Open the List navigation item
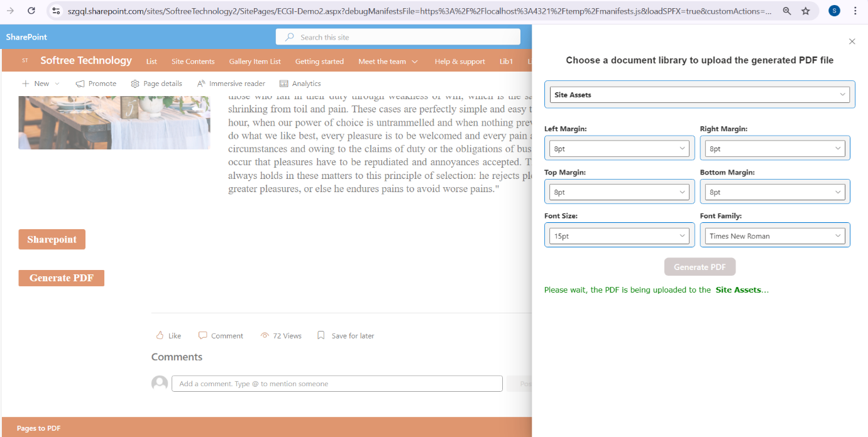This screenshot has height=437, width=868. 151,62
